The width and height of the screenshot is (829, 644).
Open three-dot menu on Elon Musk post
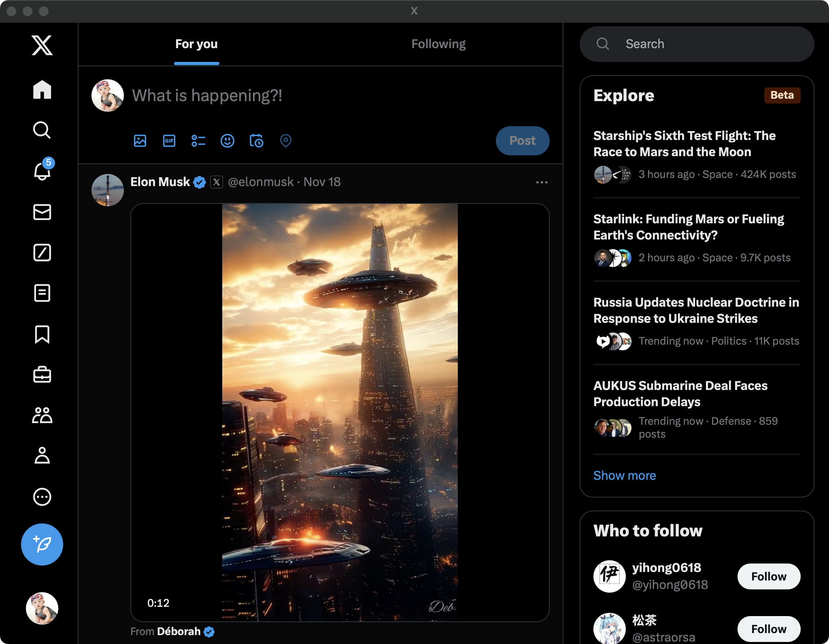pyautogui.click(x=542, y=182)
